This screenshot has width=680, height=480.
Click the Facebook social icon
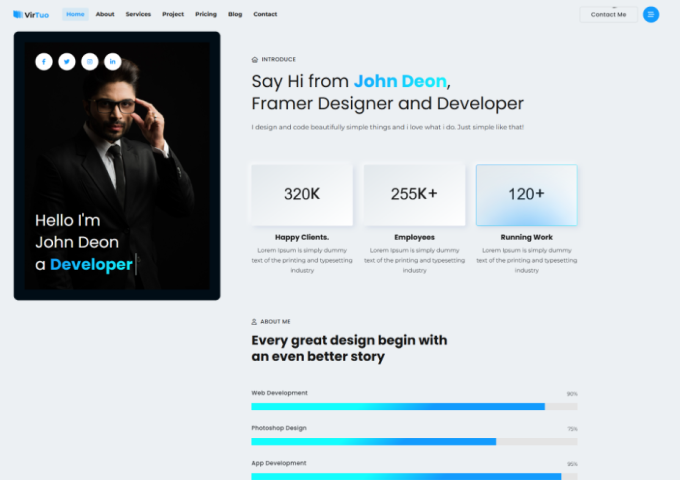pyautogui.click(x=44, y=62)
